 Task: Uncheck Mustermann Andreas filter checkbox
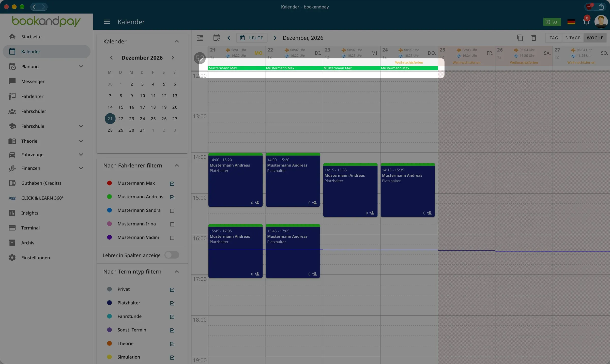click(x=172, y=197)
